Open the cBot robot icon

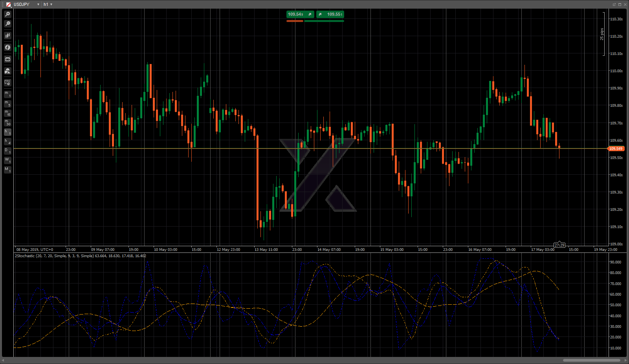coord(7,59)
